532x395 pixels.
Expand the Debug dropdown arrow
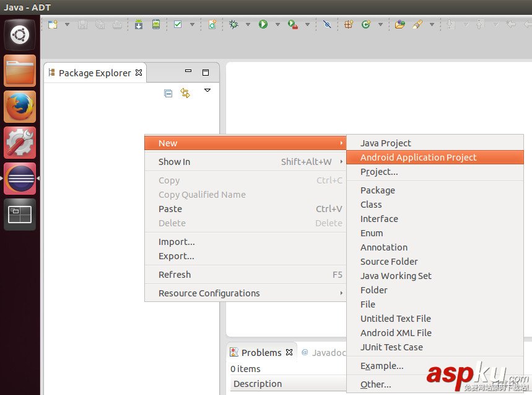[248, 24]
